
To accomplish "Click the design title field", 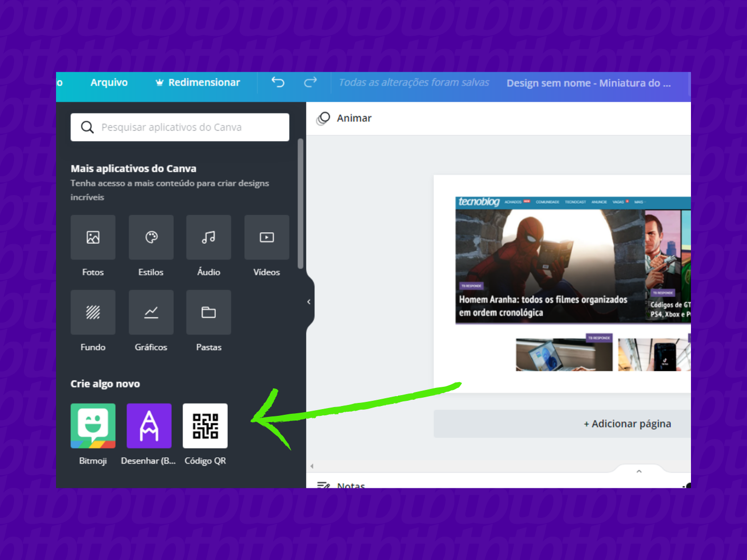I will click(x=589, y=83).
